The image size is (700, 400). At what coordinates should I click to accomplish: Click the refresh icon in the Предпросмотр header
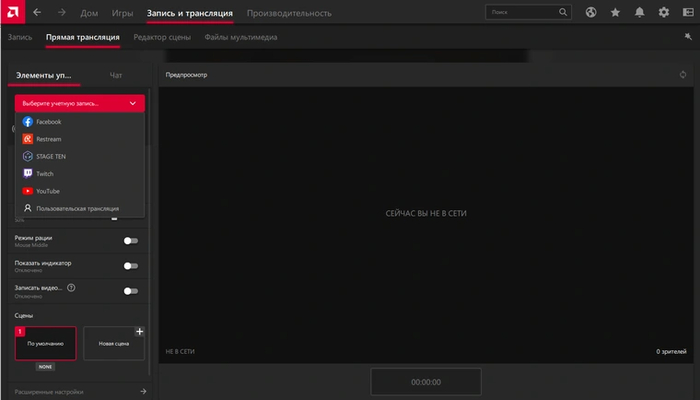[683, 74]
